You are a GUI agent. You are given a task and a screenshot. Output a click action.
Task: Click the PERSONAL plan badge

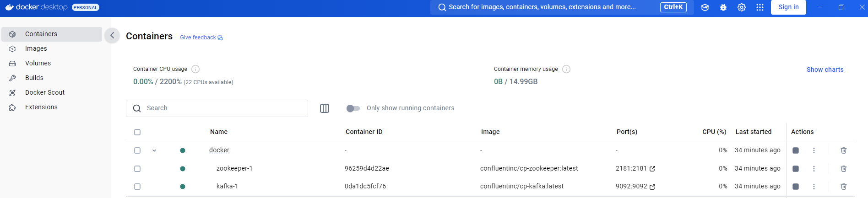pyautogui.click(x=86, y=7)
